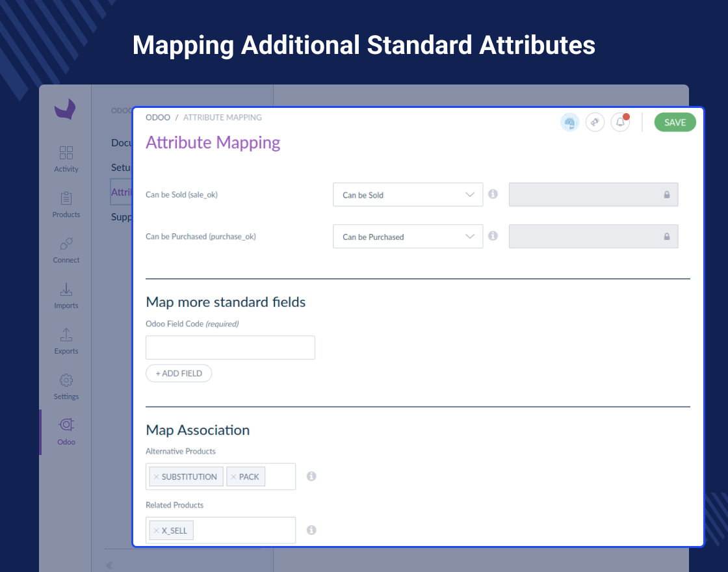Click the SAVE button
Image resolution: width=728 pixels, height=572 pixels.
tap(675, 123)
